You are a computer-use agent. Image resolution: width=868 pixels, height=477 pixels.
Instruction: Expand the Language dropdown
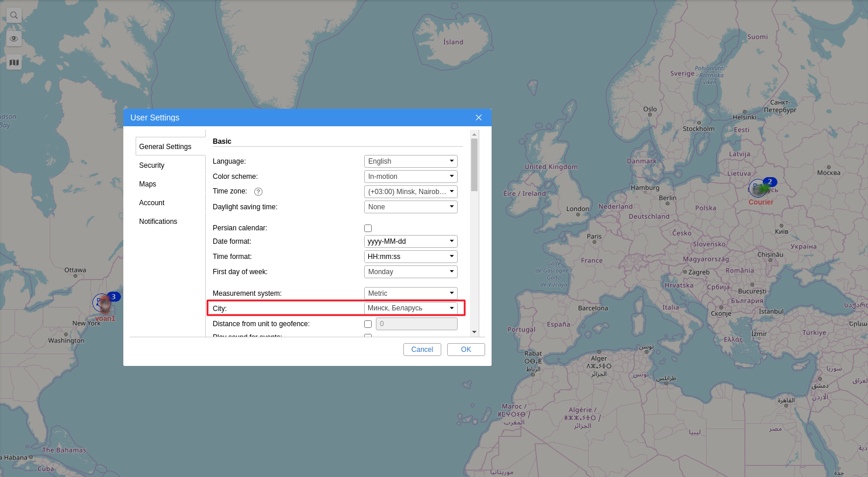pyautogui.click(x=410, y=161)
